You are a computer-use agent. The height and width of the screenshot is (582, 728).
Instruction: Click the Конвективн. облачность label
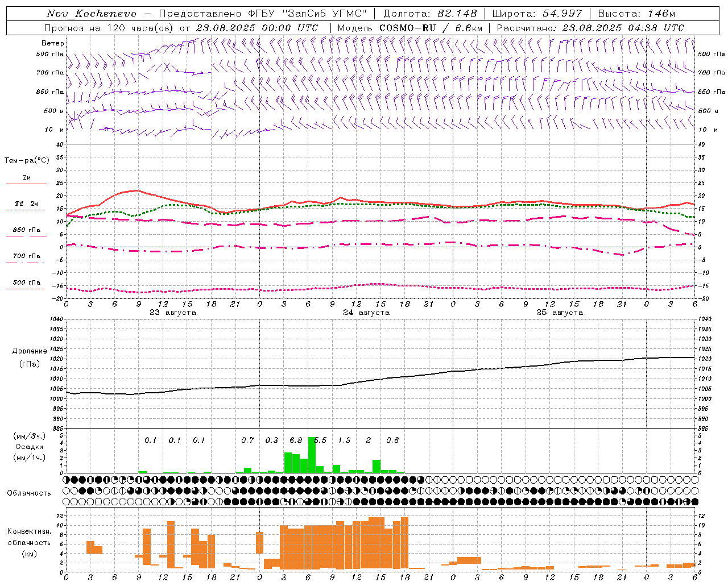pyautogui.click(x=30, y=537)
